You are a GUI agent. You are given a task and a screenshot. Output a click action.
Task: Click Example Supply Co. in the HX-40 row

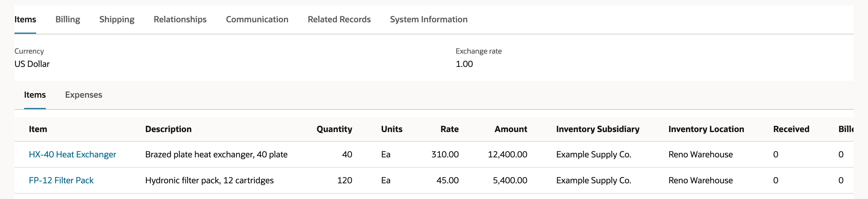point(594,154)
